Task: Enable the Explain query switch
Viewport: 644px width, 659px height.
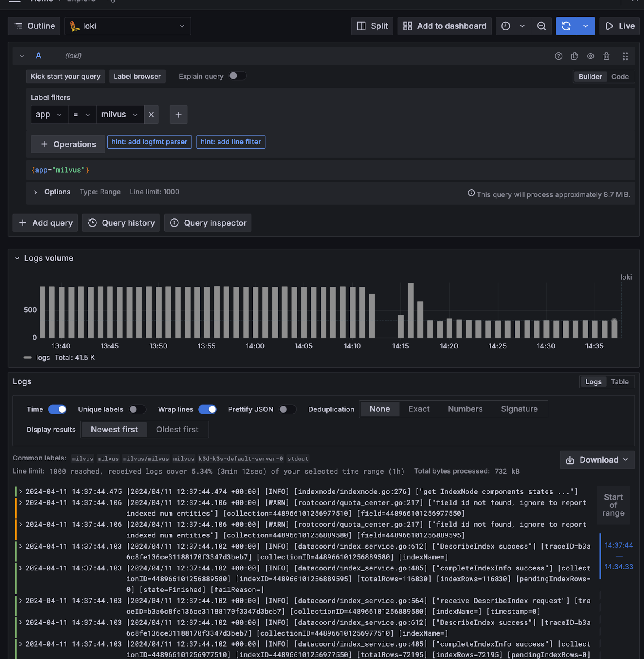Action: (237, 76)
